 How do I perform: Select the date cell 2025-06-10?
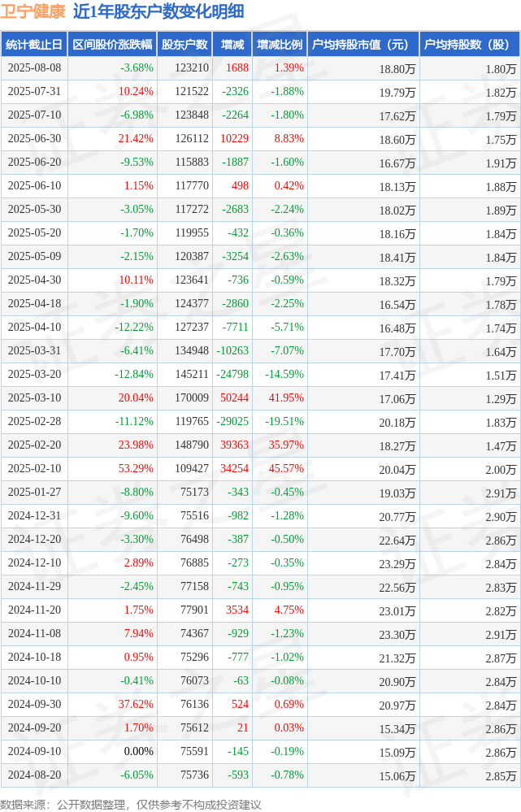(x=34, y=186)
